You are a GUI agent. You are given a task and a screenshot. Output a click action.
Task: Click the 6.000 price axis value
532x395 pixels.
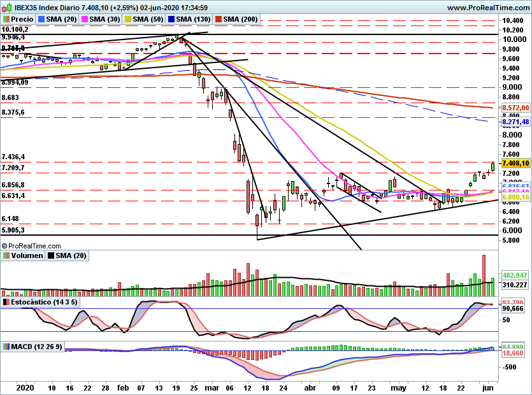(512, 231)
